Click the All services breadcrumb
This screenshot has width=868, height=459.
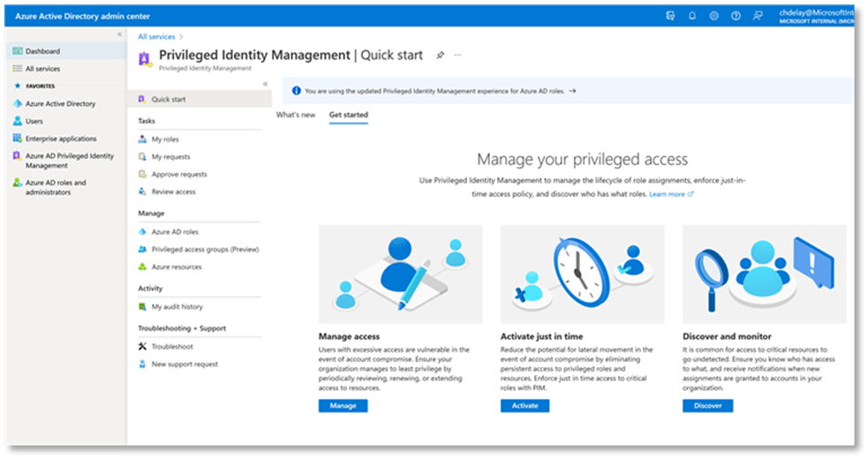pos(155,36)
